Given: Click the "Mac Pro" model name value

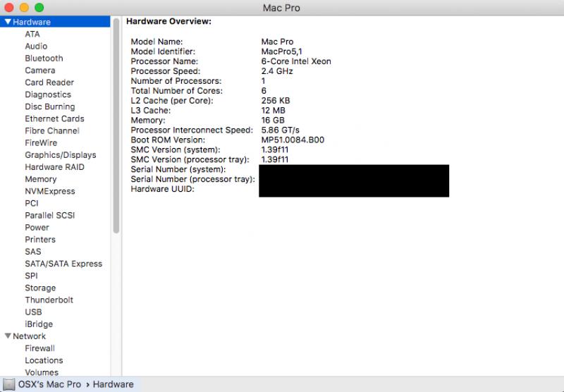Looking at the screenshot, I should 277,42.
